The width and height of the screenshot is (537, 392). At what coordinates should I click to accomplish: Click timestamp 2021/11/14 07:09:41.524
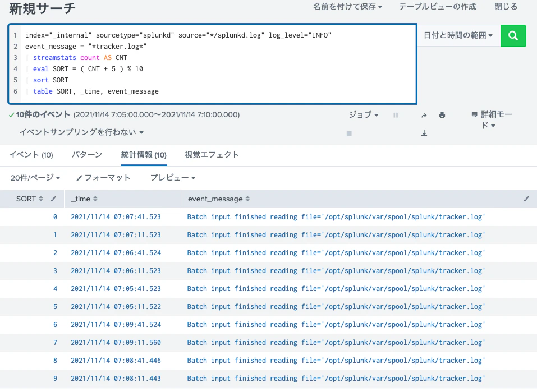116,325
